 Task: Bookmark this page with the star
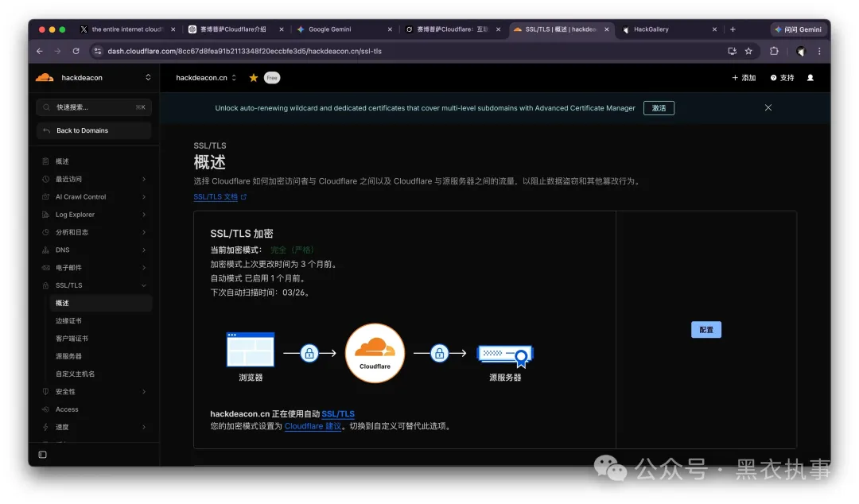pyautogui.click(x=748, y=51)
